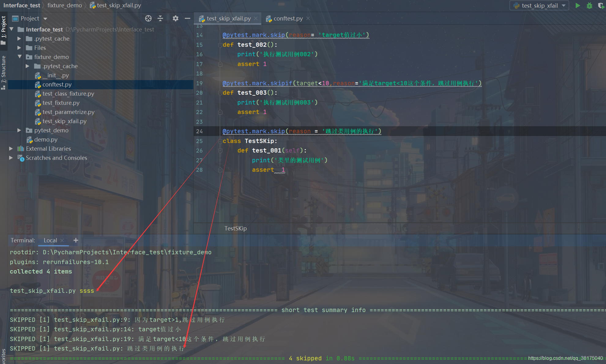
Task: Click SKIPPED line for test_skip_xfail.py:14
Action: coord(95,329)
